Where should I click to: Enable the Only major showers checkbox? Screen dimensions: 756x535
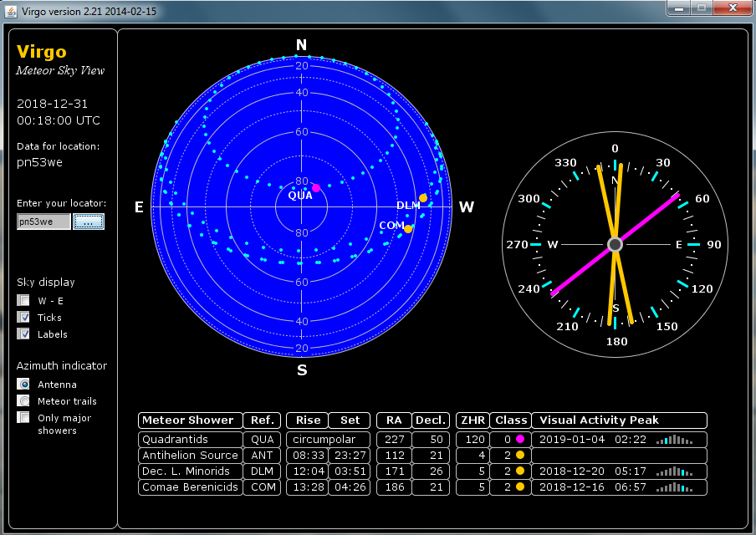[23, 417]
